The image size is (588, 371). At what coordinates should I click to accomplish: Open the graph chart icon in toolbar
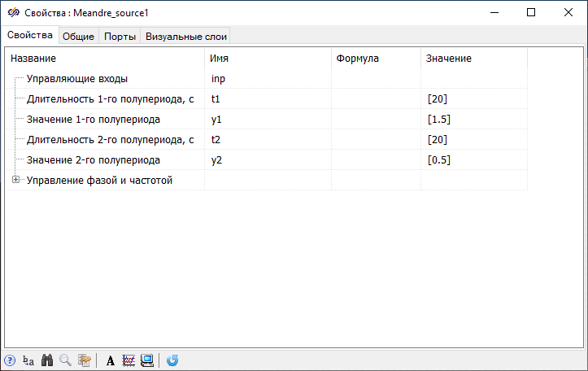click(128, 360)
